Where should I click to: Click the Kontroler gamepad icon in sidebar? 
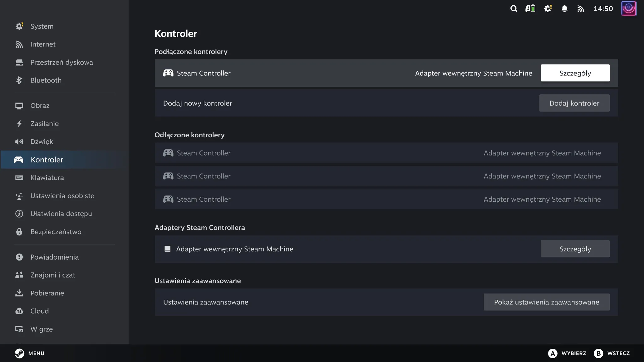(x=19, y=160)
